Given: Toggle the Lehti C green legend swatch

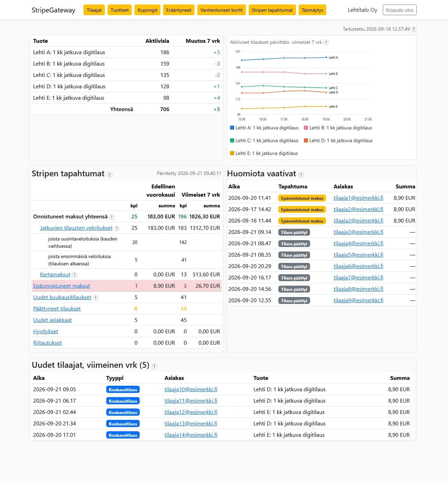Looking at the screenshot, I should [x=232, y=140].
